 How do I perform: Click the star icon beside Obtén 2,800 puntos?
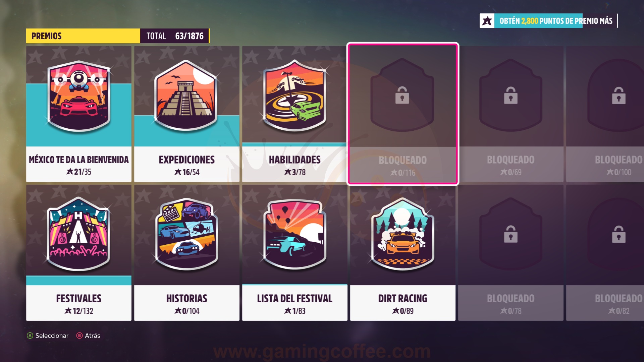point(487,21)
